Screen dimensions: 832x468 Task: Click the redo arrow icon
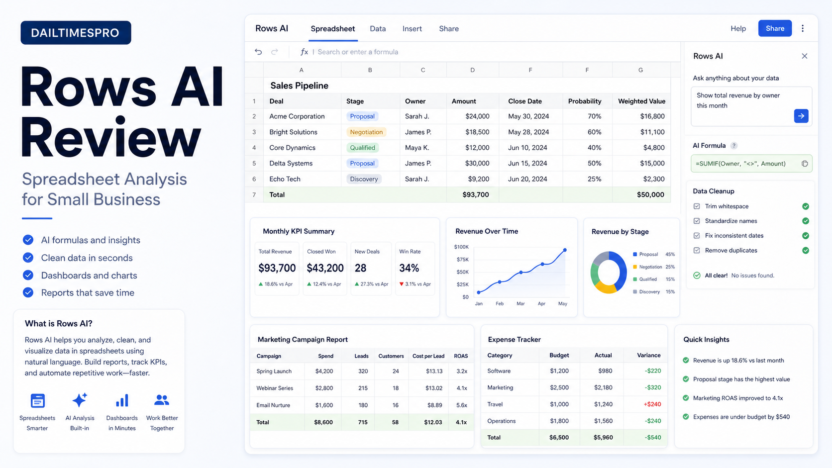pyautogui.click(x=274, y=51)
